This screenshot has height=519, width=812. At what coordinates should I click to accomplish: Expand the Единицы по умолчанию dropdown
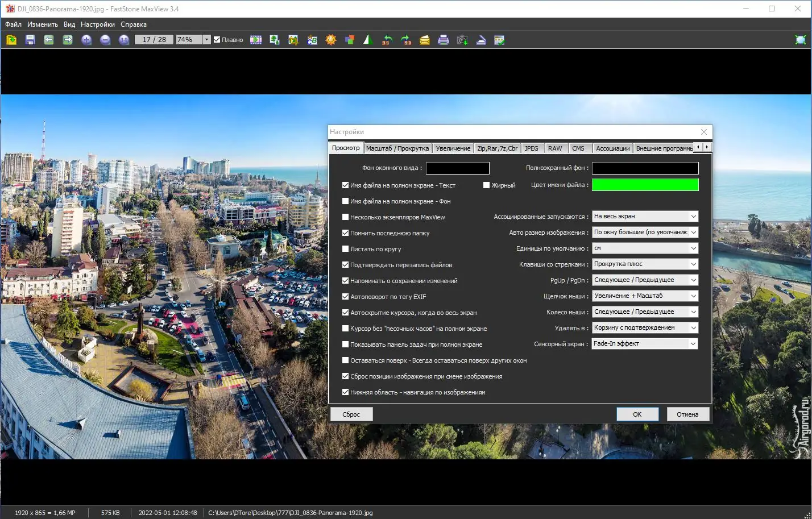coord(645,248)
